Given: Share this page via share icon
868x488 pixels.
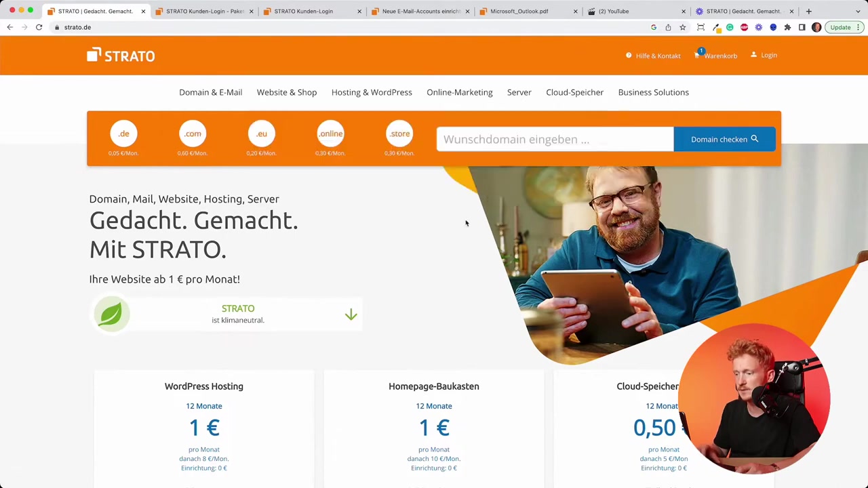Looking at the screenshot, I should pyautogui.click(x=668, y=27).
